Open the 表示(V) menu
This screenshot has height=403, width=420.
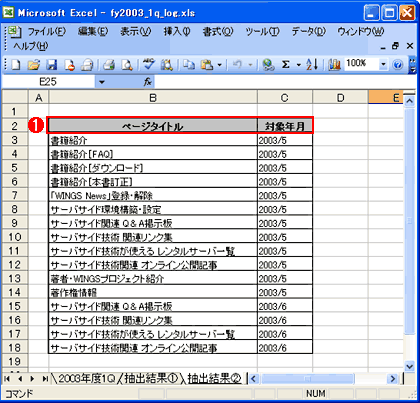tap(135, 32)
